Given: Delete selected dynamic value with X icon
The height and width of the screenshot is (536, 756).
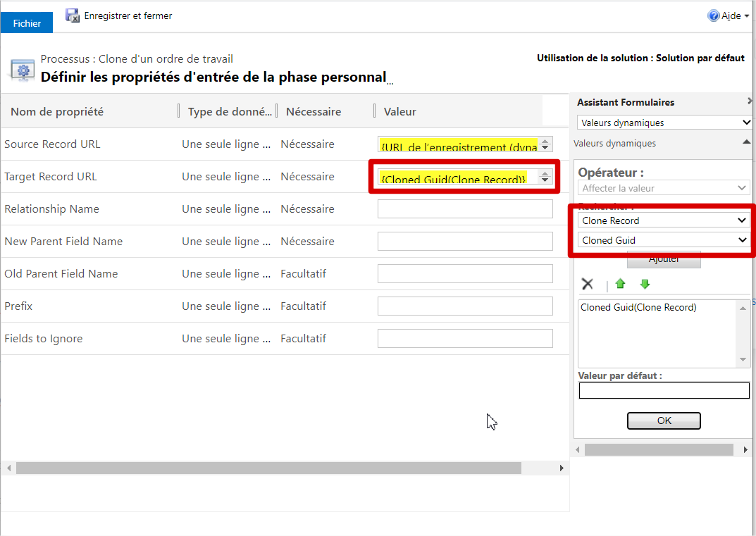Looking at the screenshot, I should (x=588, y=284).
